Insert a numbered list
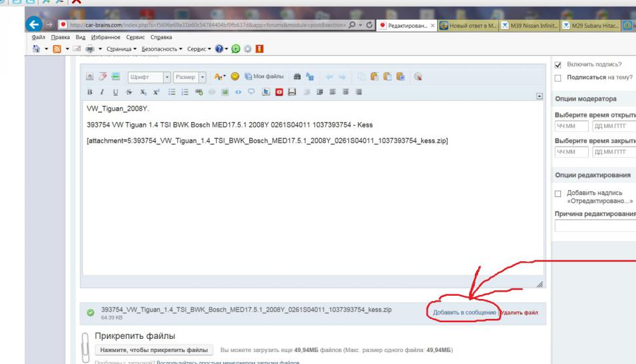636x364 pixels. (x=185, y=92)
